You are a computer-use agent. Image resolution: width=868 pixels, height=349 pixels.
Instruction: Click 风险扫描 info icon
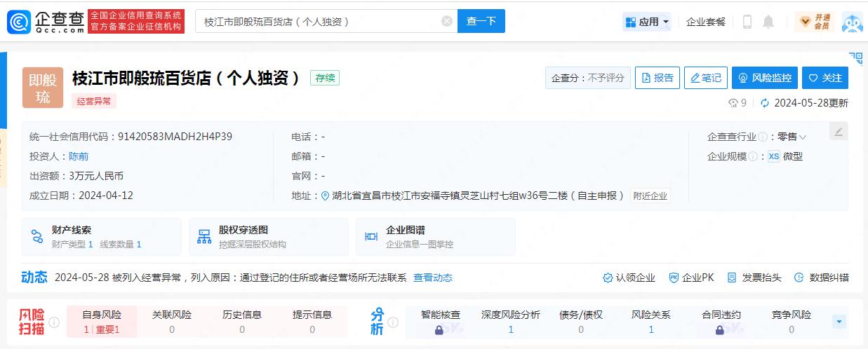[54, 322]
